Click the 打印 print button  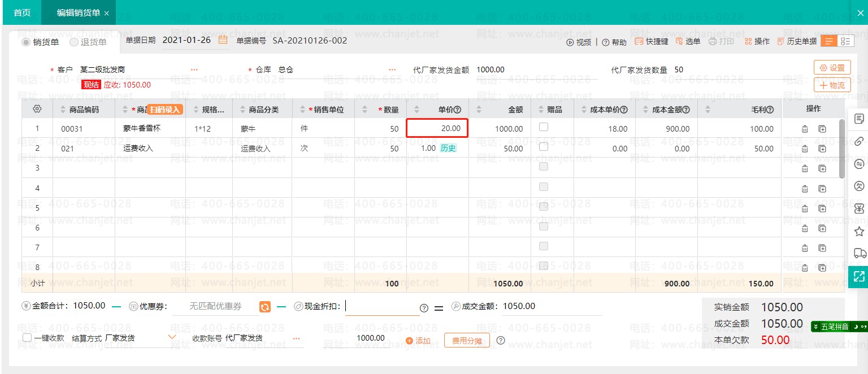point(721,41)
